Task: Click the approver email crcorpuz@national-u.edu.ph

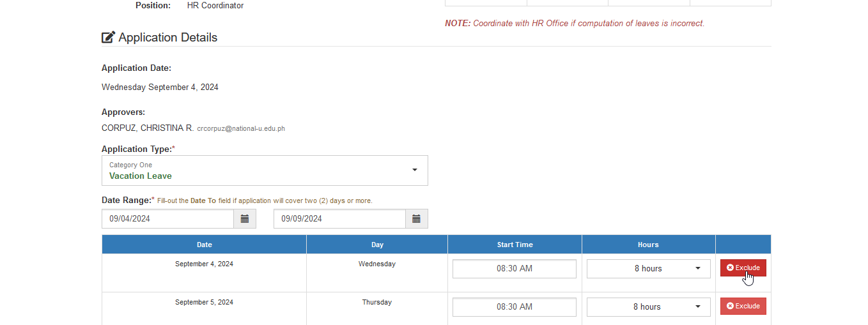Action: pos(241,129)
